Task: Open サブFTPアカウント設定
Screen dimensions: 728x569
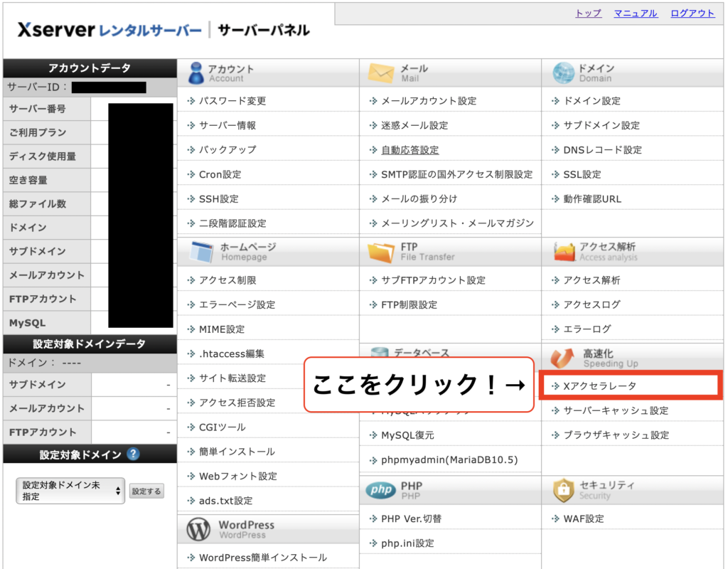Action: 433,280
